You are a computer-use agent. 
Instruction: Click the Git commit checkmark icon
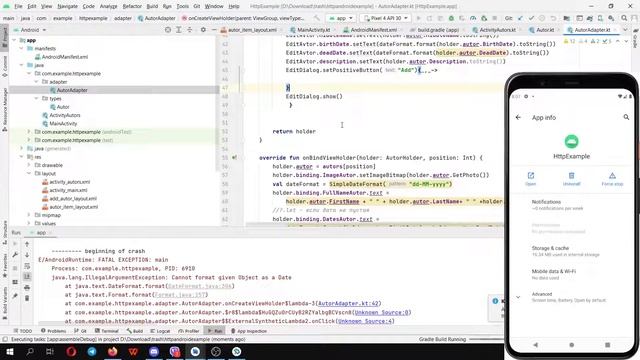point(531,18)
